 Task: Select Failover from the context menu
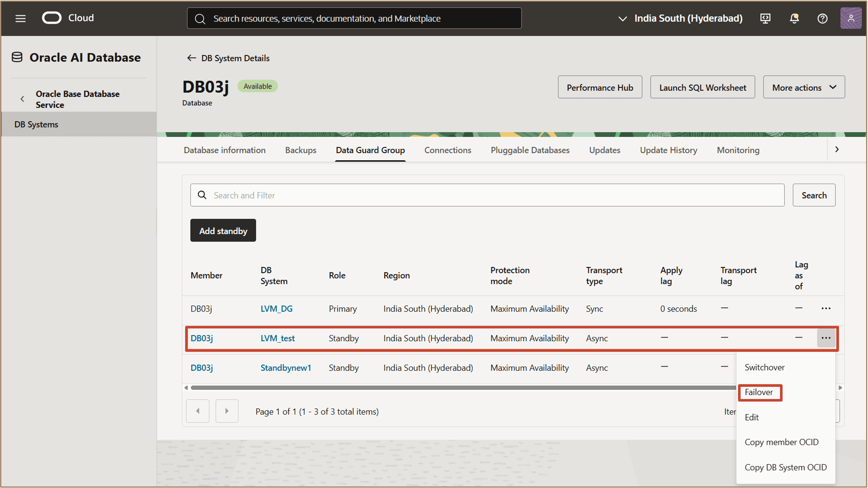tap(758, 392)
